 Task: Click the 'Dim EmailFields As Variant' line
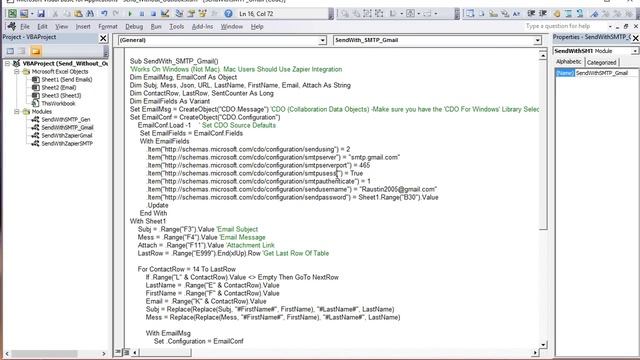170,101
